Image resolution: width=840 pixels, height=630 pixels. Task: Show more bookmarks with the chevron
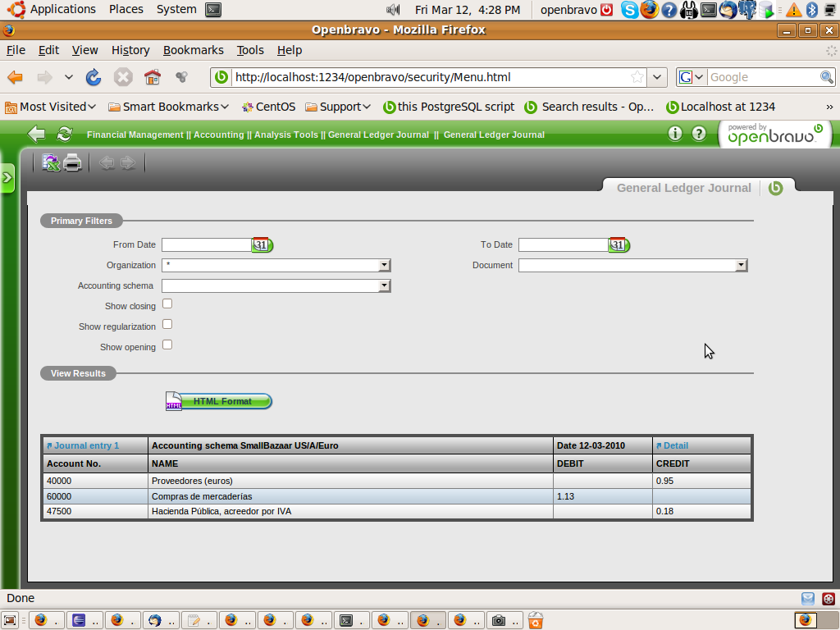829,107
